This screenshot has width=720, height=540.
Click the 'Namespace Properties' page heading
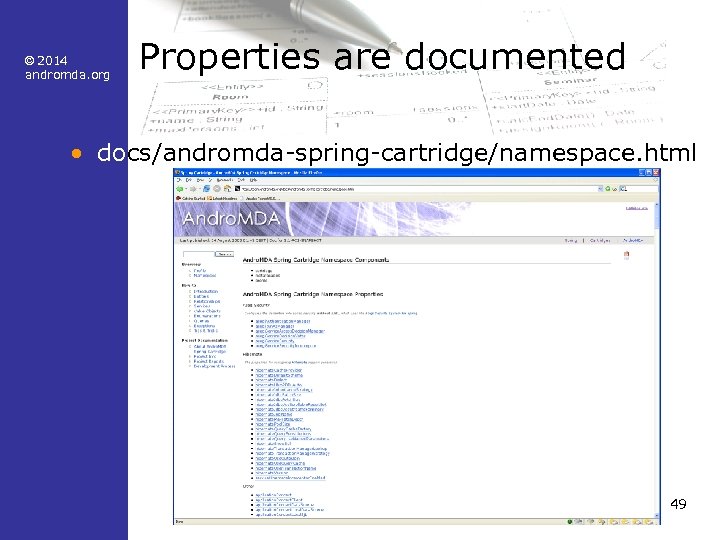(x=313, y=294)
